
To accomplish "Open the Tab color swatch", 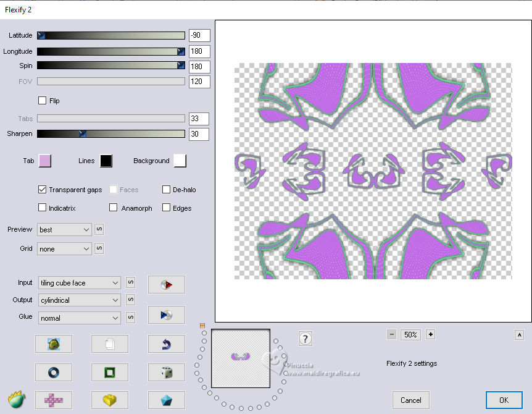I will click(x=45, y=161).
